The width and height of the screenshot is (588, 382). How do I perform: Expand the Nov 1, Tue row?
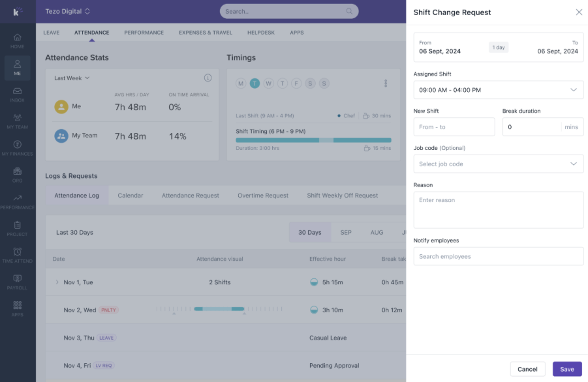[x=57, y=282]
